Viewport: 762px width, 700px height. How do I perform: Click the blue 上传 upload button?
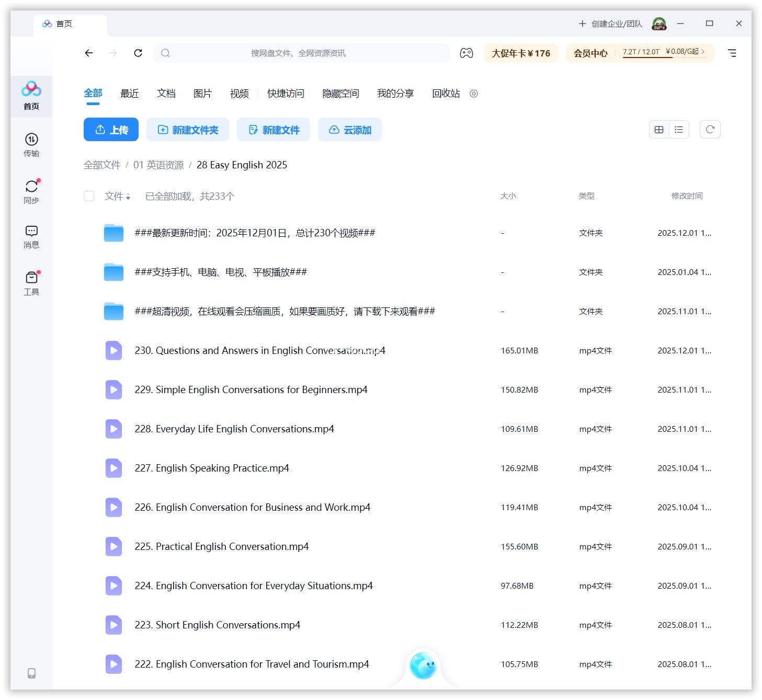pos(111,130)
